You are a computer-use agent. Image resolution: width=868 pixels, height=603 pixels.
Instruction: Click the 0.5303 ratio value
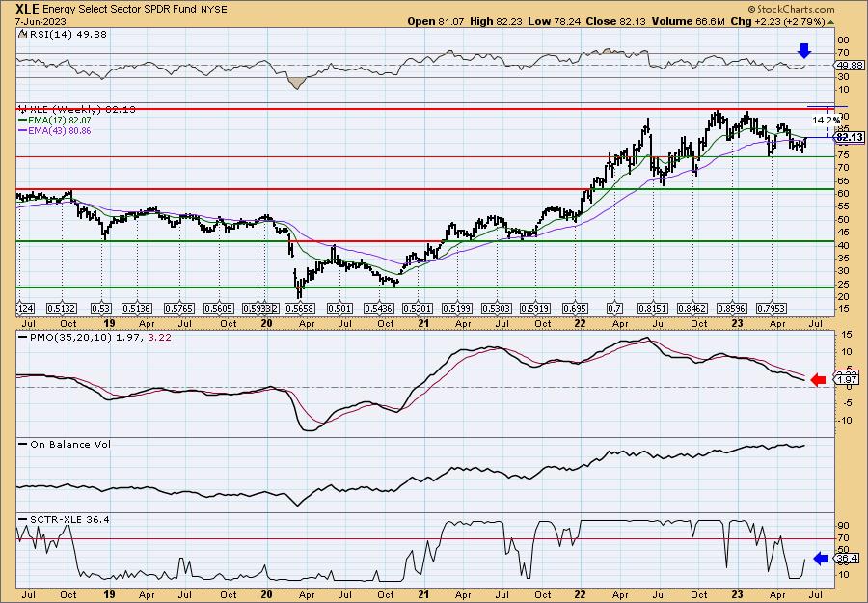(496, 308)
